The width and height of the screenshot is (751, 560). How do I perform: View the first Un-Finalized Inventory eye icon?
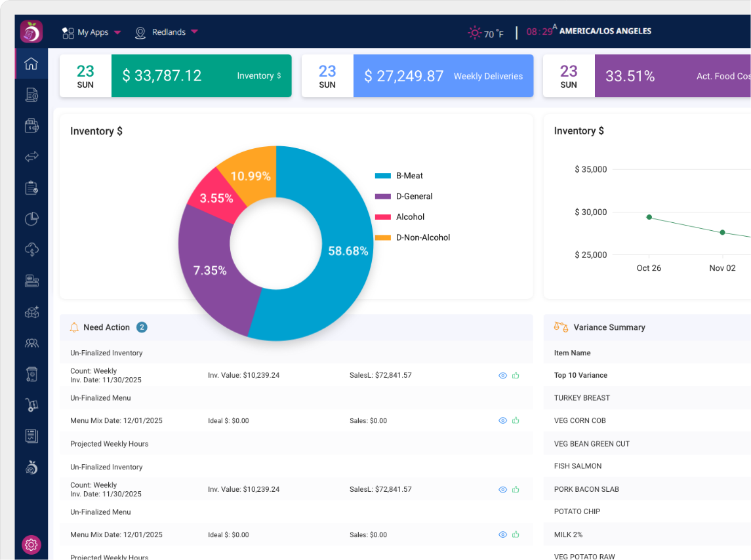coord(502,376)
